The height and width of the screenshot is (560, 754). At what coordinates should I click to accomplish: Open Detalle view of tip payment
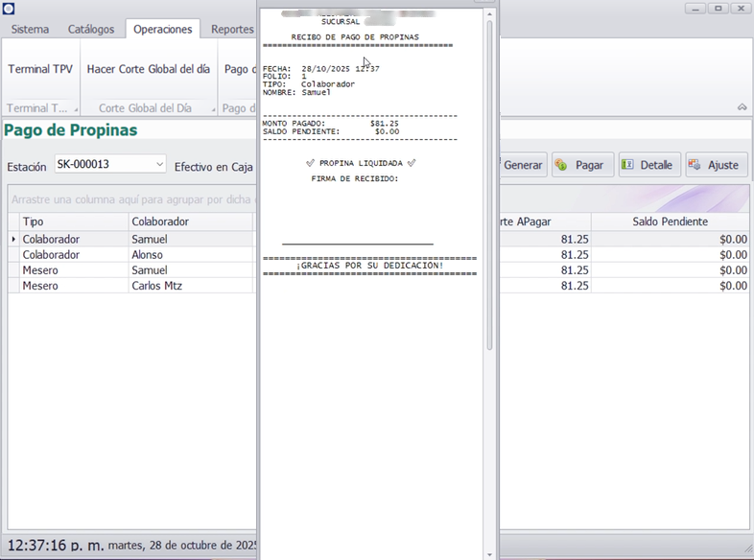648,165
